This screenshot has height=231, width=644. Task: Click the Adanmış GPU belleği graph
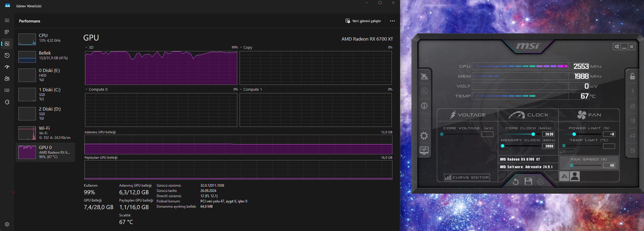(x=238, y=144)
